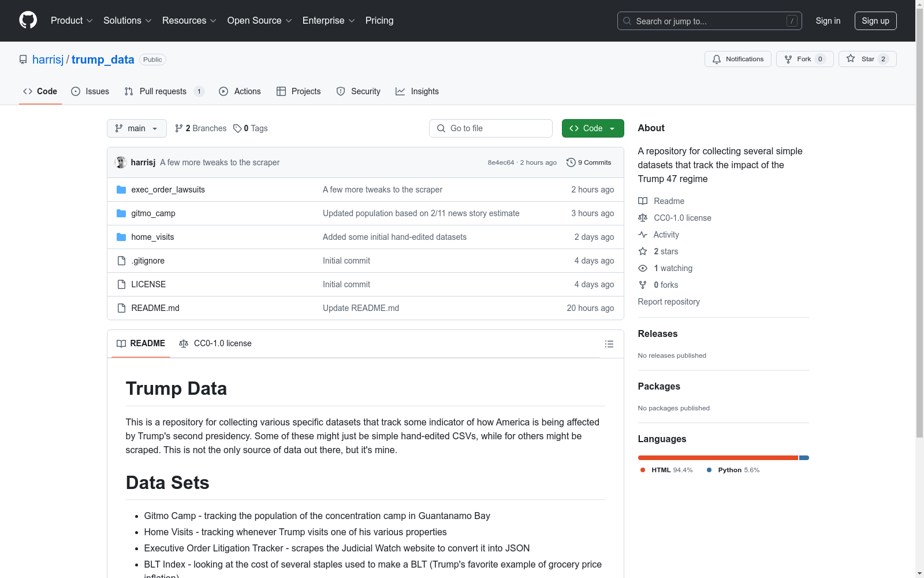Expand the Open Source menu
Image resolution: width=924 pixels, height=578 pixels.
[x=260, y=20]
